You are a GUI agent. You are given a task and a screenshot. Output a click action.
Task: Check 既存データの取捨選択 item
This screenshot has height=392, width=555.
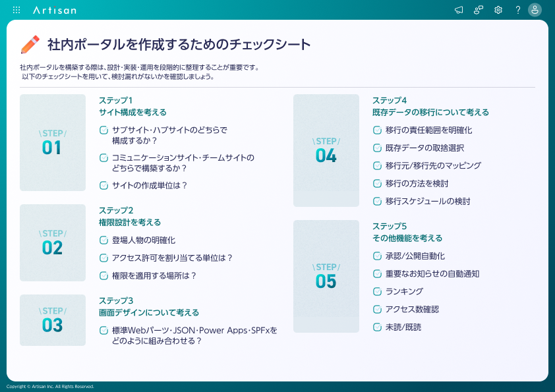coord(377,148)
